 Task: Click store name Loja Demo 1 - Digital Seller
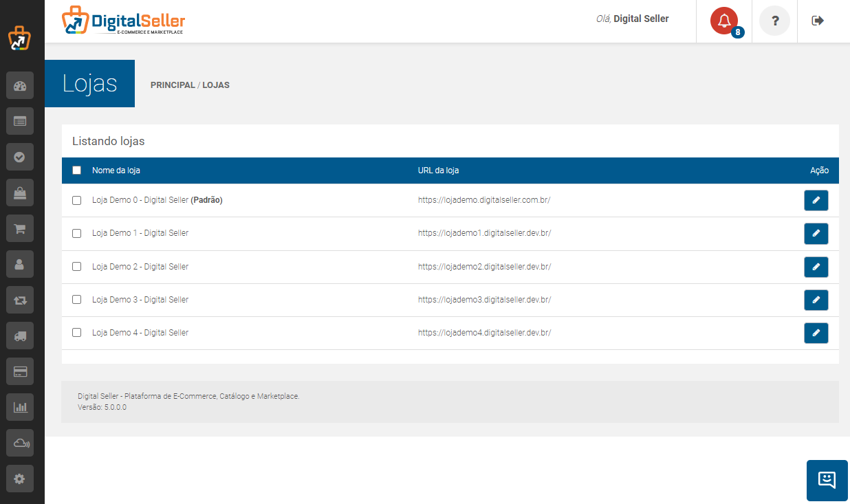point(140,233)
